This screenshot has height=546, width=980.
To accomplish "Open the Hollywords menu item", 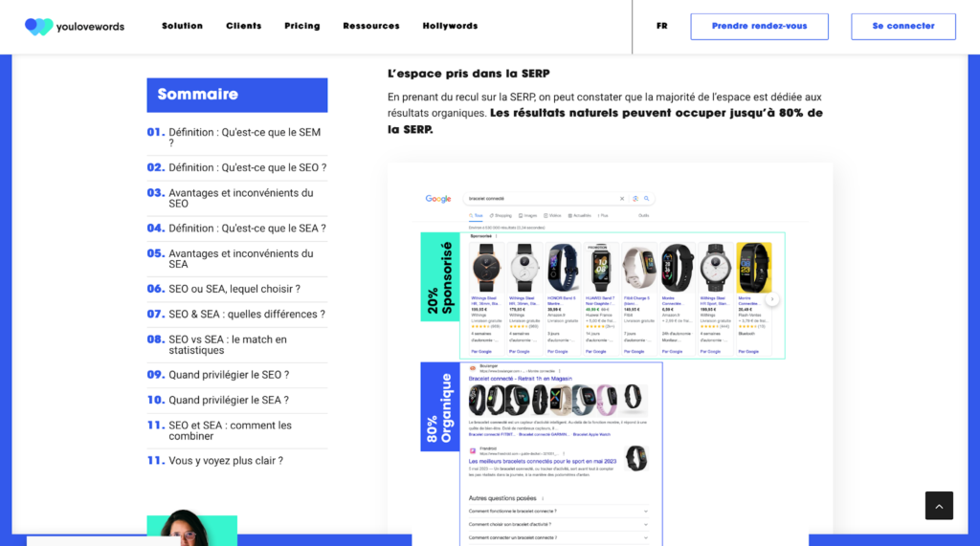I will (x=450, y=26).
